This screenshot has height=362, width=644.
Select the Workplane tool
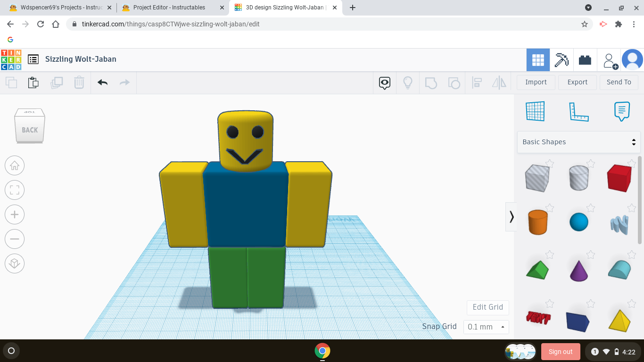tap(535, 112)
